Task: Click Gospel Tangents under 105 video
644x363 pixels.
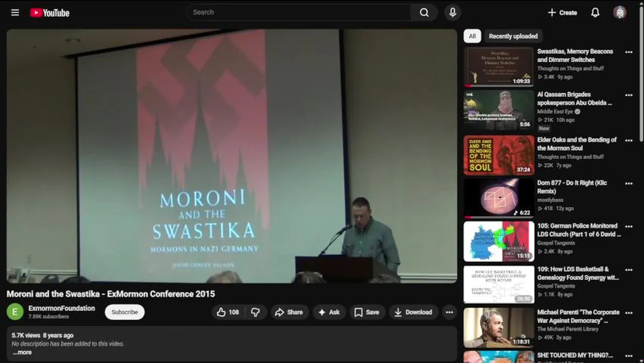Action: [556, 243]
